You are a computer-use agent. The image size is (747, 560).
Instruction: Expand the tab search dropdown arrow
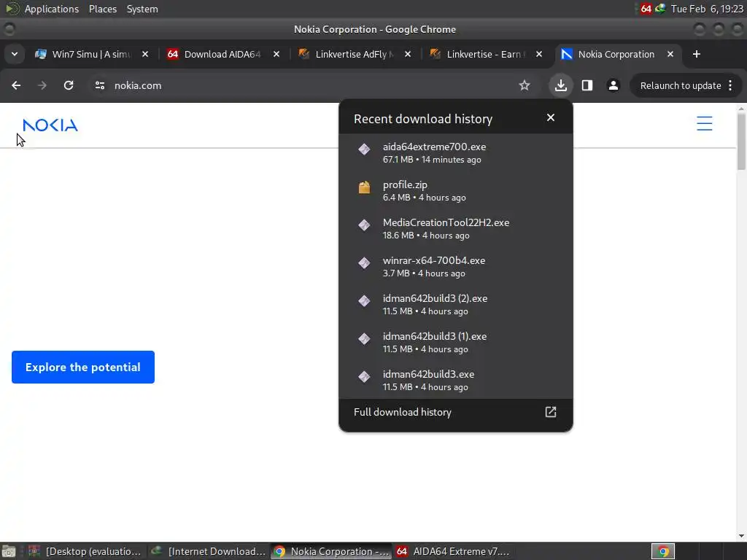click(x=15, y=54)
